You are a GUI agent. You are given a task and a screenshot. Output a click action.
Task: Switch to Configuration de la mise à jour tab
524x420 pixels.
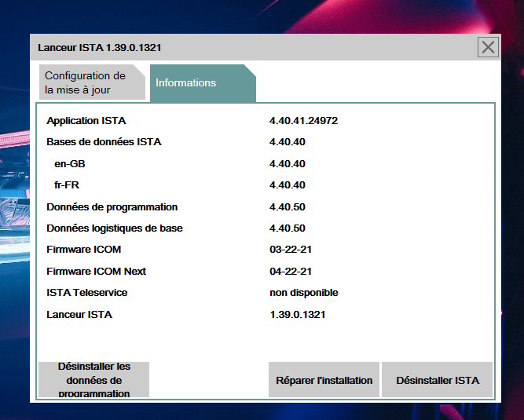[92, 82]
